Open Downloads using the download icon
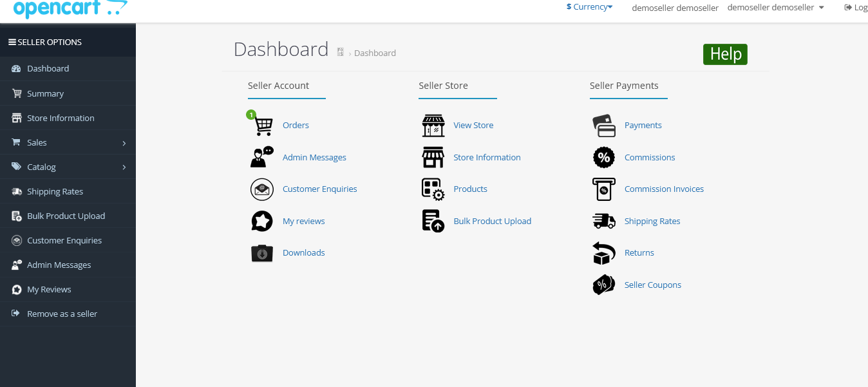The image size is (868, 387). click(261, 252)
